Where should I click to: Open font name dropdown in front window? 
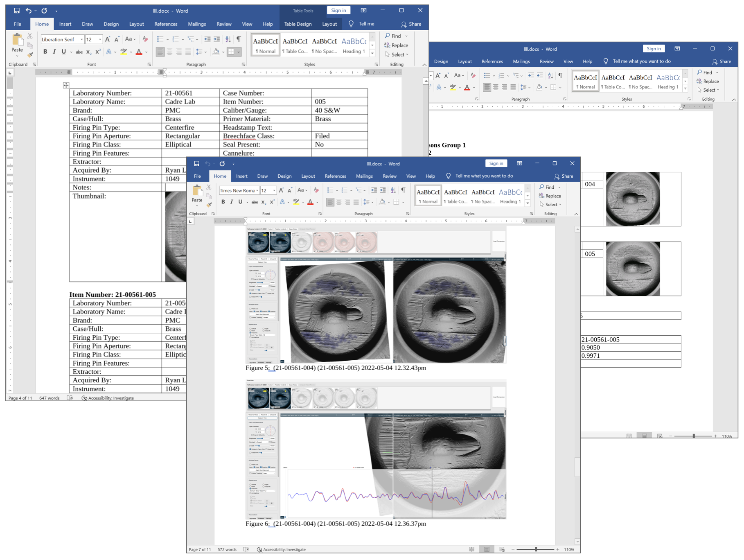point(257,191)
